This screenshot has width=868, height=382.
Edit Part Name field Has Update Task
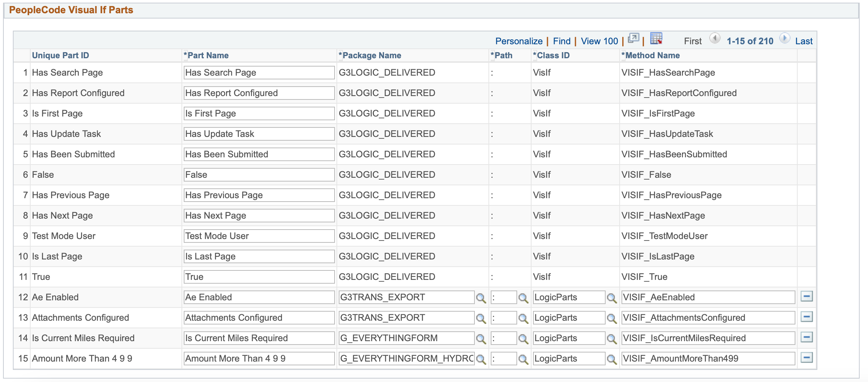click(259, 134)
